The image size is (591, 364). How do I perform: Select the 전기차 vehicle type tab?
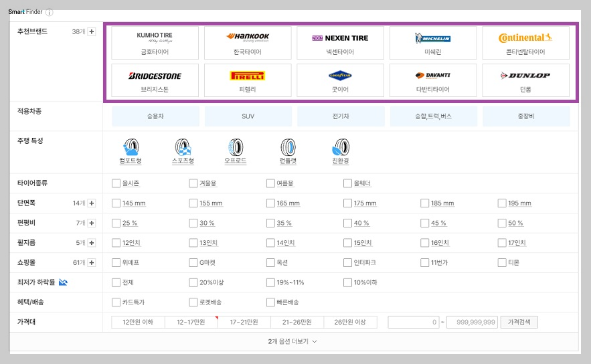tap(341, 116)
